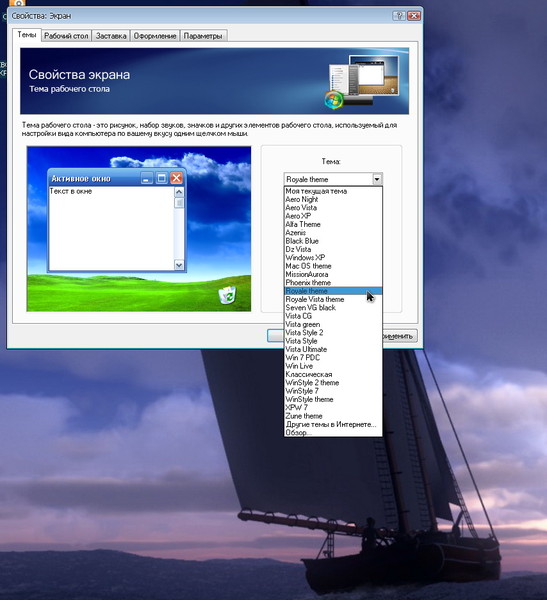Select the Azenis theme

(333, 233)
